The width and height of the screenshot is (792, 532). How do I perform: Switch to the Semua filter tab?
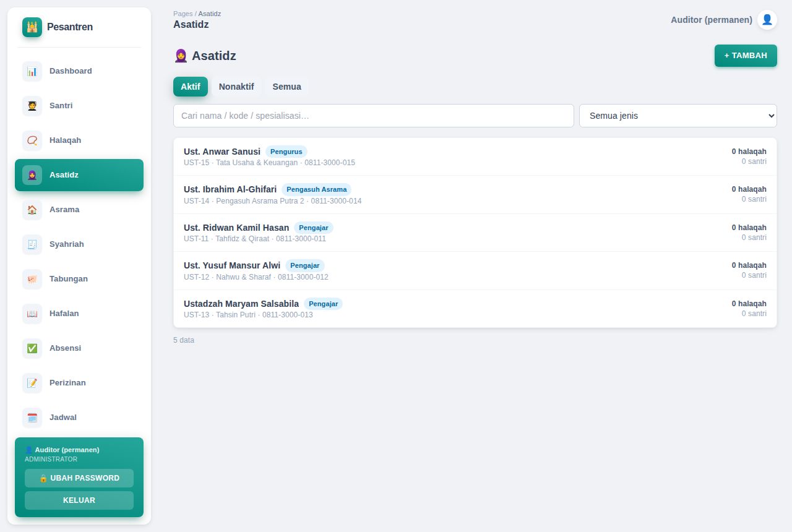pos(287,87)
